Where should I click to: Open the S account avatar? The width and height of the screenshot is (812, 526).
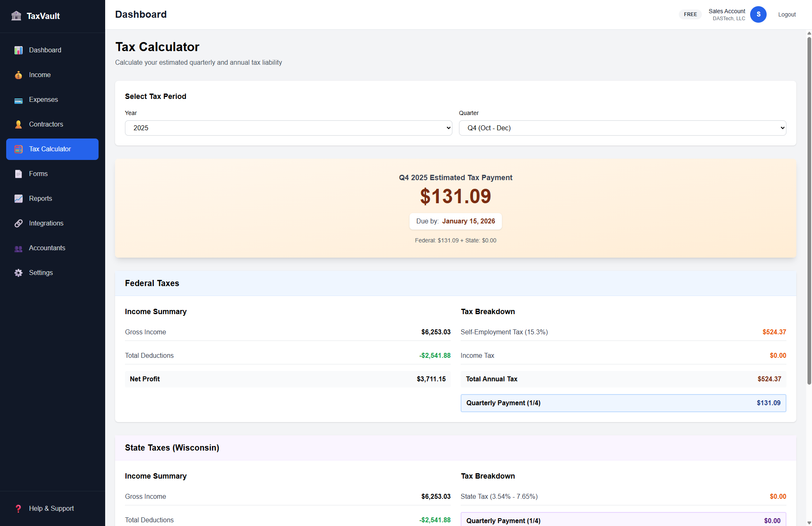tap(758, 14)
